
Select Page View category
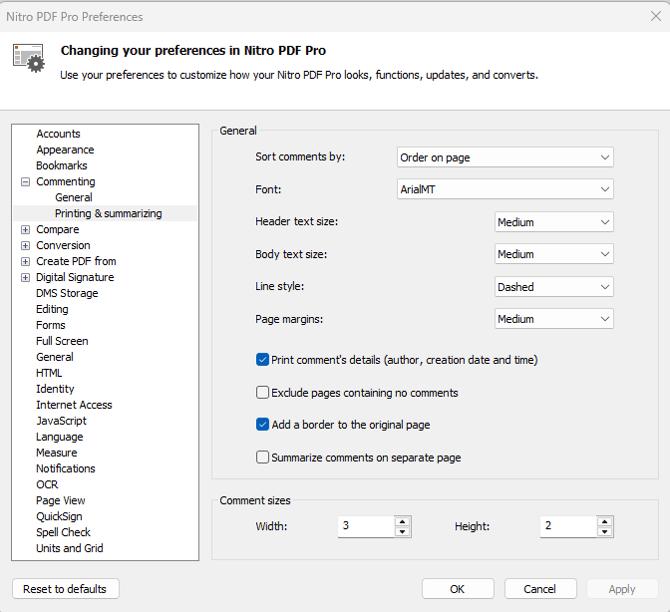click(x=60, y=500)
